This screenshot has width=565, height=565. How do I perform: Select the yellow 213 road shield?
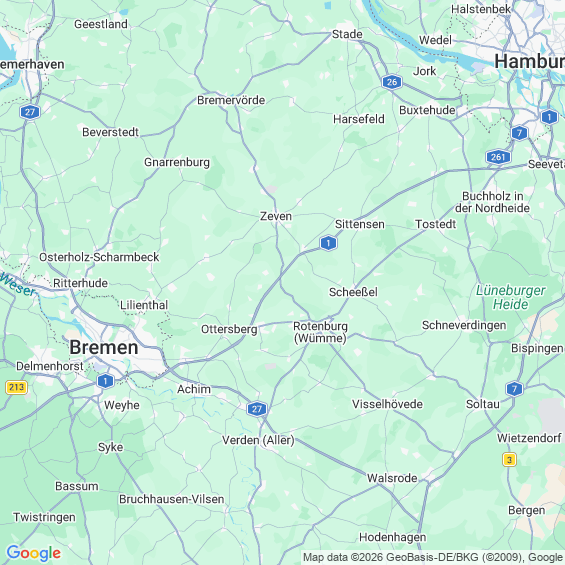pyautogui.click(x=17, y=387)
